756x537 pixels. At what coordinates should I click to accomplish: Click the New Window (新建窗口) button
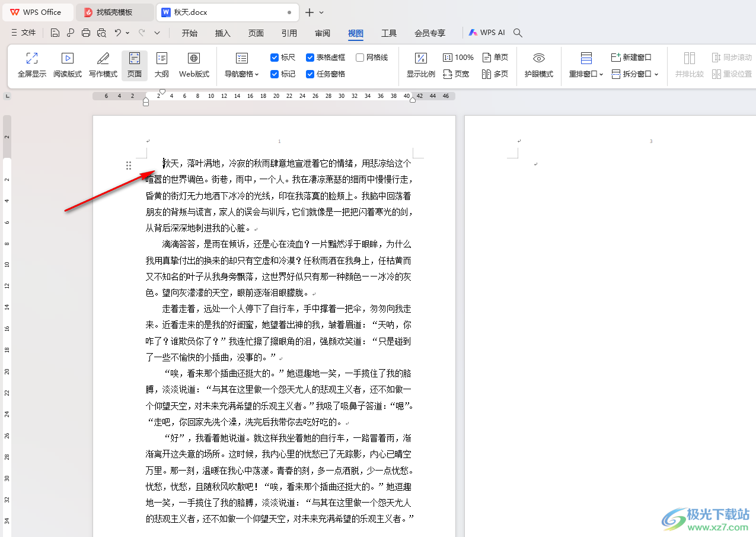pyautogui.click(x=631, y=58)
